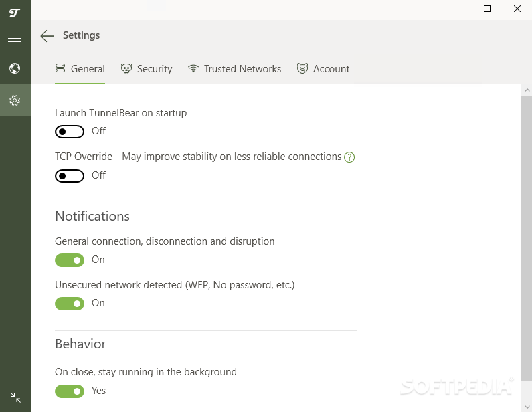Click the TCP Override help question mark

(349, 157)
